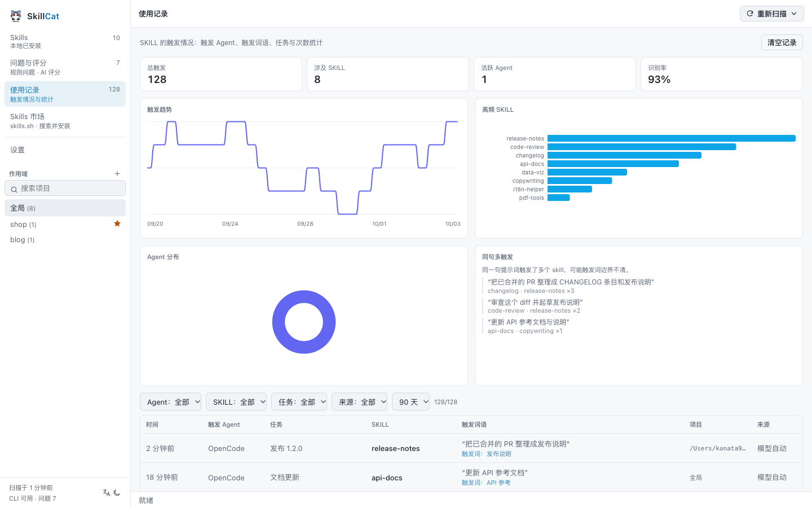Click the pdf-tools bar in the chart

pyautogui.click(x=559, y=198)
